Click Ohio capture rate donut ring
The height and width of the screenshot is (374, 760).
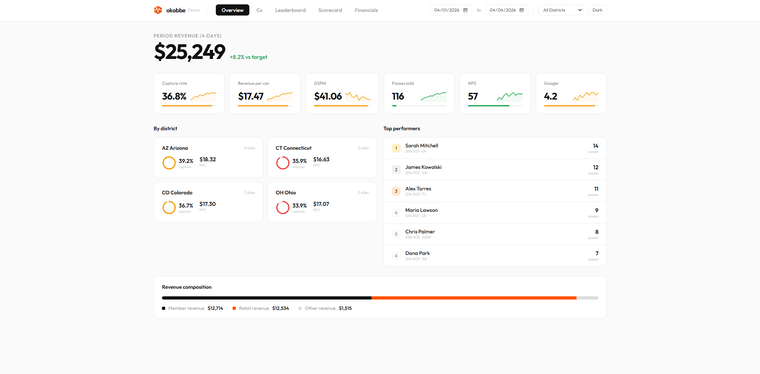coord(283,207)
